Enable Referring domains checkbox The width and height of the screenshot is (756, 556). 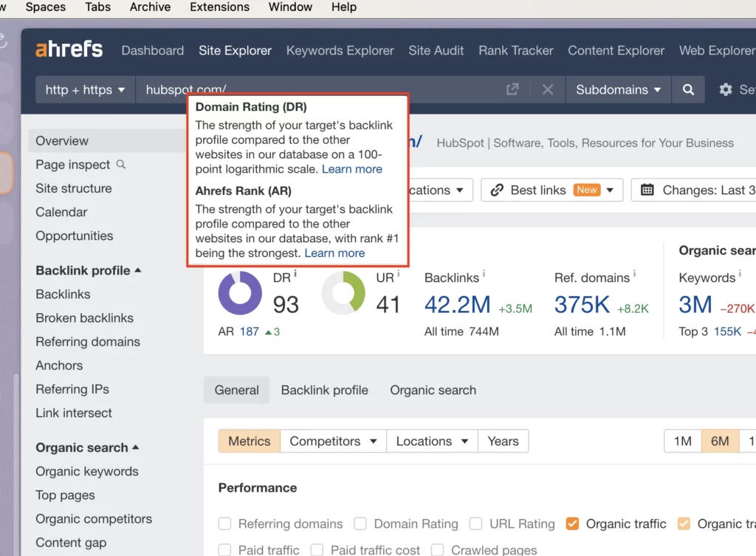click(224, 524)
